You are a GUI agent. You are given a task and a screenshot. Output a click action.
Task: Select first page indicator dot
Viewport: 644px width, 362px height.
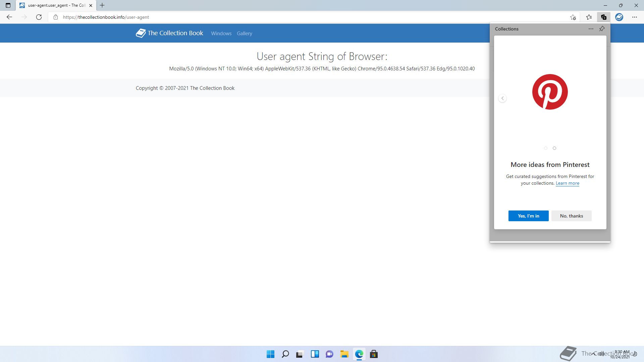[x=545, y=148]
